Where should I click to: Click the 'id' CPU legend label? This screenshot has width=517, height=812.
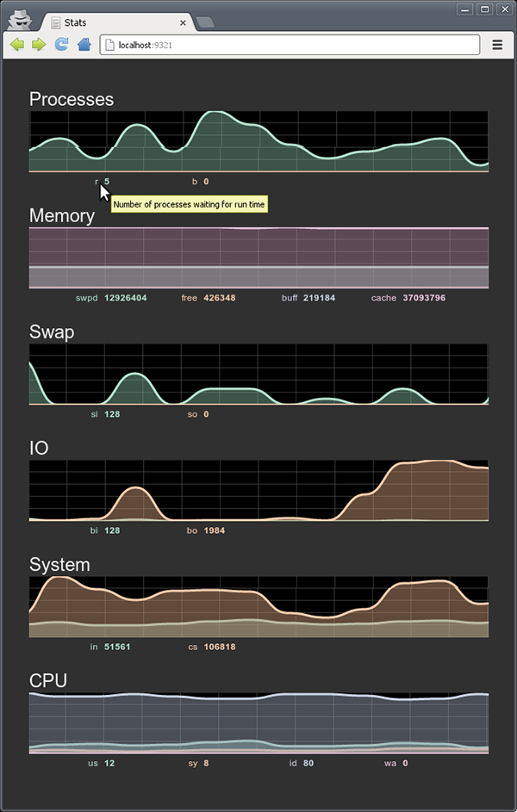pyautogui.click(x=293, y=763)
